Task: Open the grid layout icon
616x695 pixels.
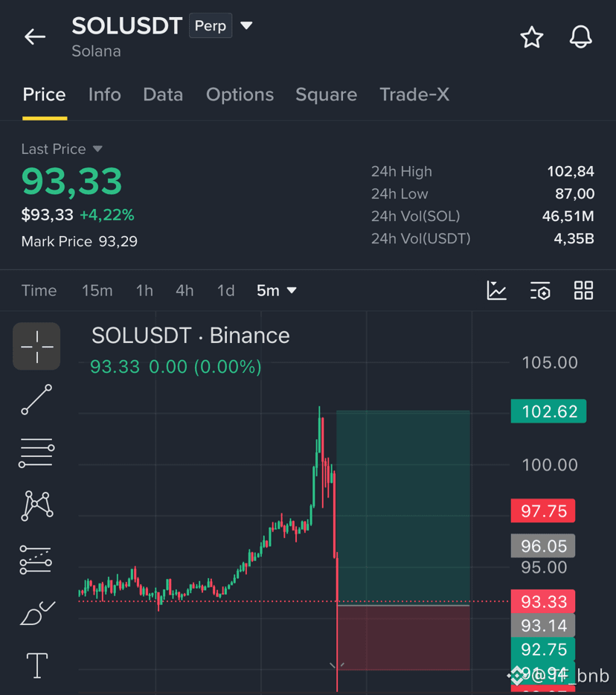Action: click(x=583, y=291)
